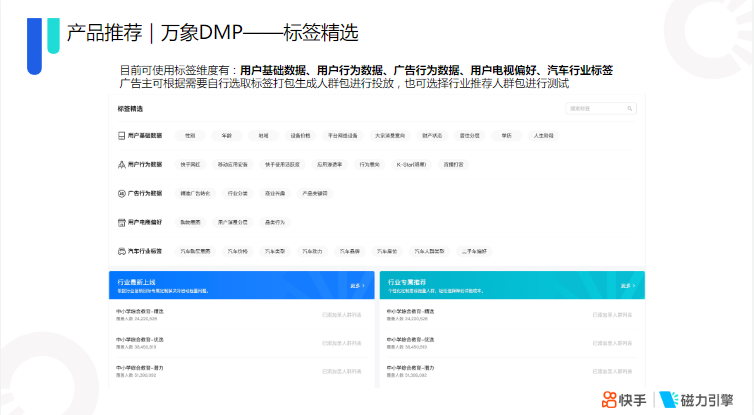This screenshot has width=754, height=415.
Task: Pick the 产品关键词 tag
Action: pos(315,194)
